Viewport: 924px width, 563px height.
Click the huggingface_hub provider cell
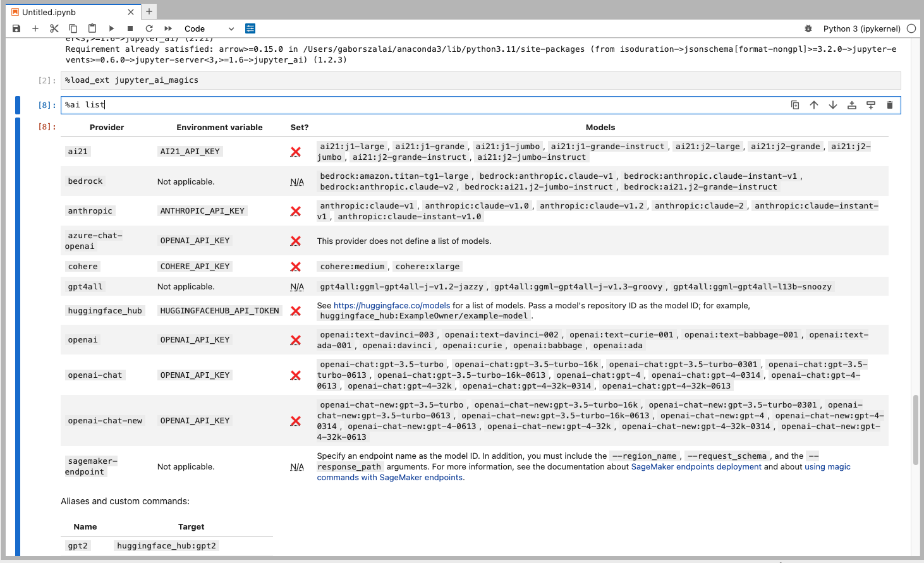click(105, 311)
